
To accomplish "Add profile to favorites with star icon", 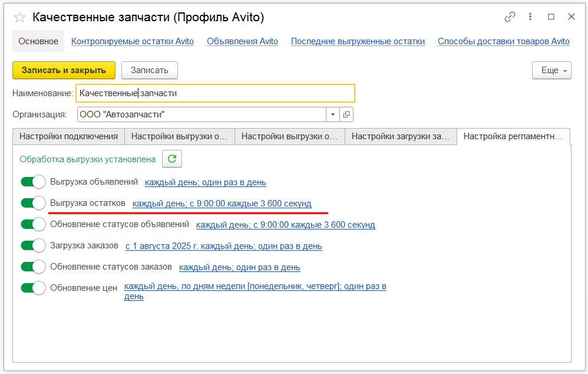I will [19, 17].
